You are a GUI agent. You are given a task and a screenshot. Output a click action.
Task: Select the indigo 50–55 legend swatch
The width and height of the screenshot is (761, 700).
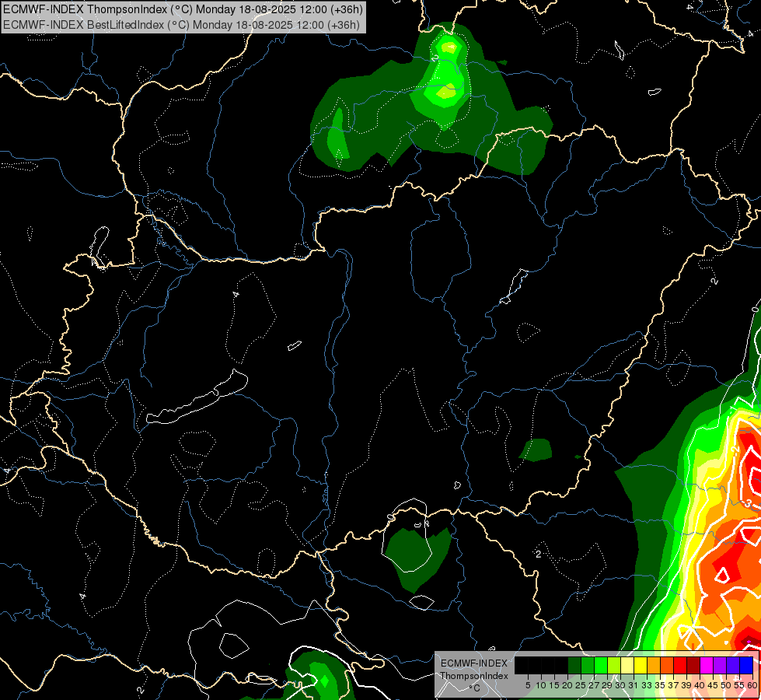point(733,665)
